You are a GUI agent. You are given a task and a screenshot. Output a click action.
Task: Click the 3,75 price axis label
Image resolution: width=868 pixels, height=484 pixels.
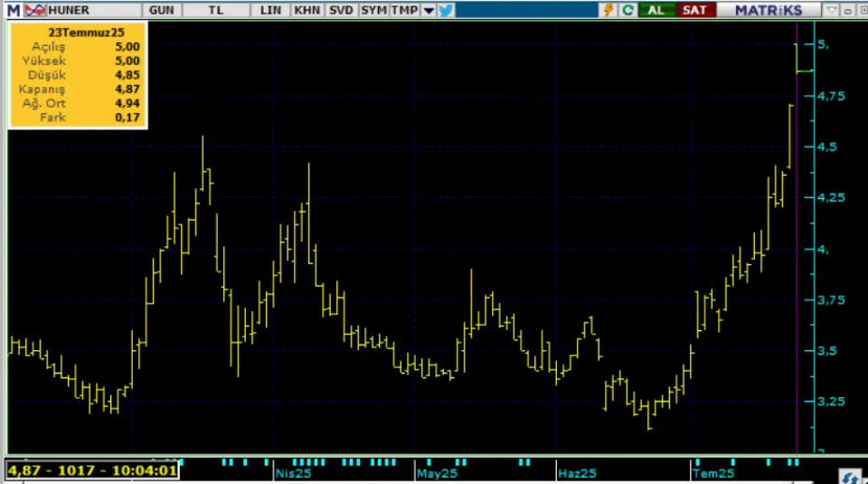coord(832,299)
